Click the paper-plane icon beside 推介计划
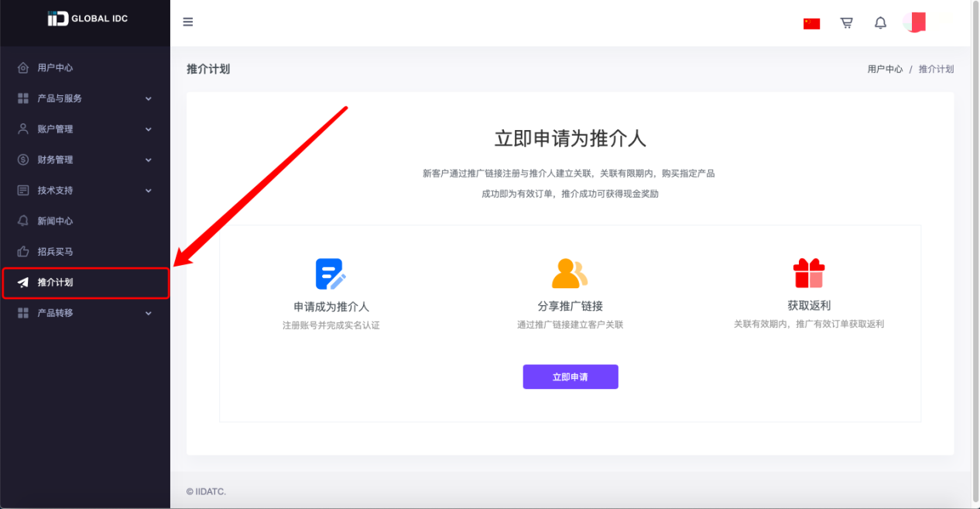Viewport: 980px width, 509px height. tap(21, 283)
